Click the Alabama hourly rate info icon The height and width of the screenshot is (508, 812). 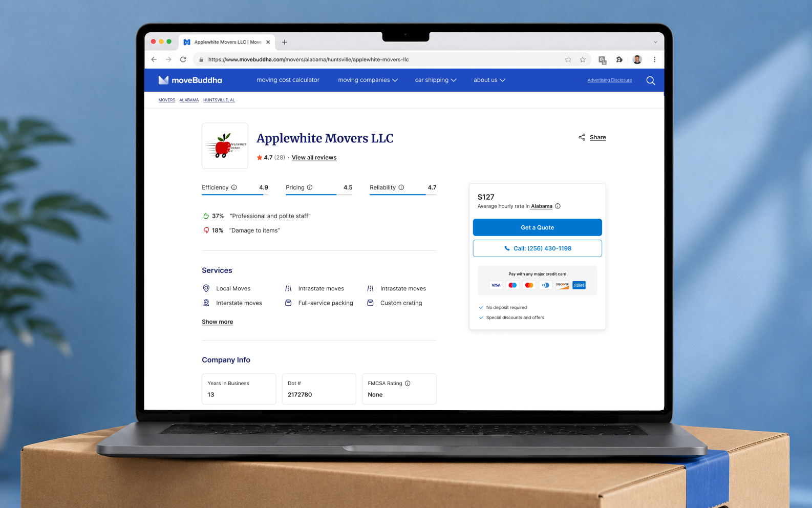pyautogui.click(x=558, y=206)
